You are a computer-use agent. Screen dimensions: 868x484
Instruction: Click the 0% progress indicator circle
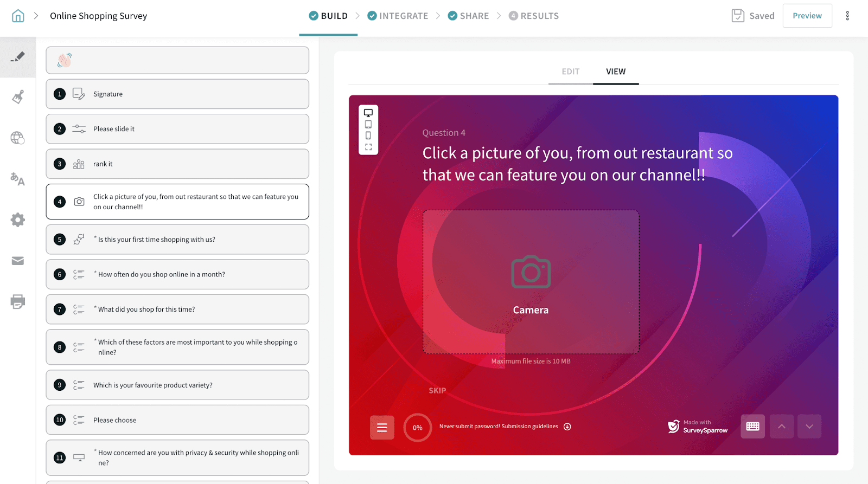coord(417,428)
